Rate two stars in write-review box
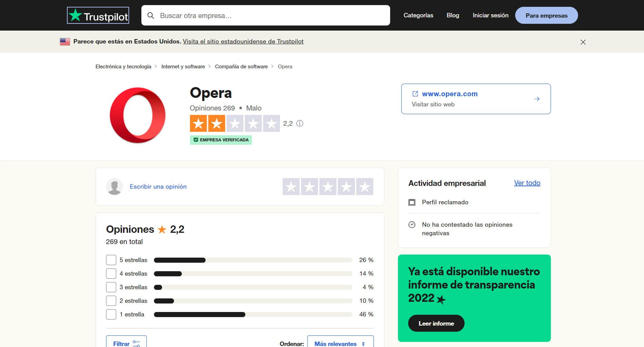644x347 pixels. pos(310,187)
